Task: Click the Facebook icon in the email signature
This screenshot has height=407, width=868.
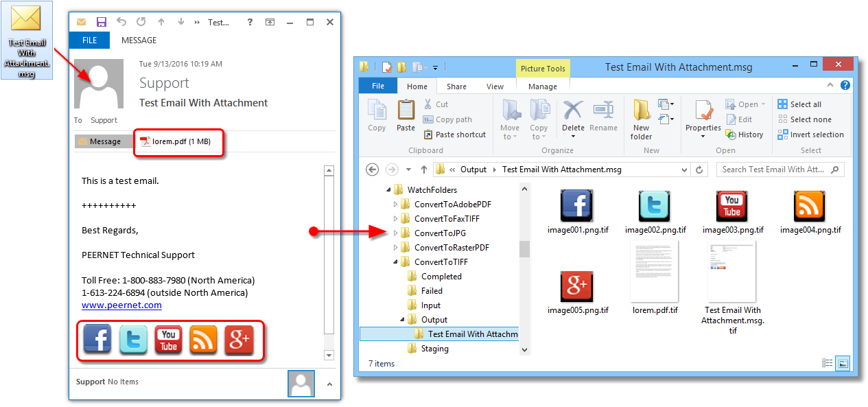Action: pos(97,338)
